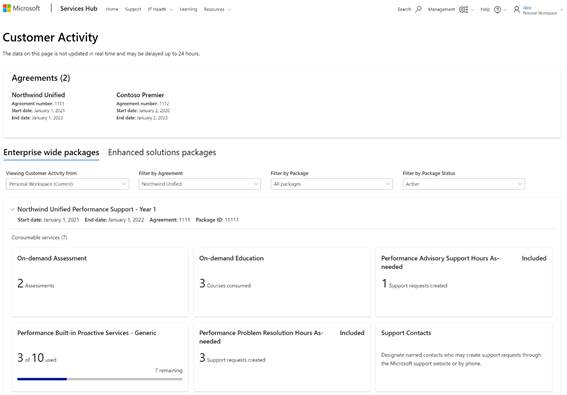The width and height of the screenshot is (567, 395).
Task: Expand the Help dropdown chevron
Action: click(505, 10)
